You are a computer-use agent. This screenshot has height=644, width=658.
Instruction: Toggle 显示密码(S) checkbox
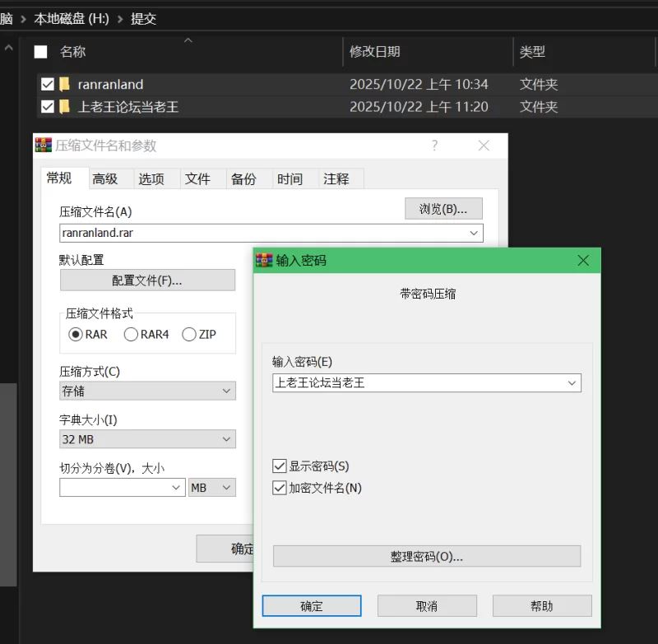[280, 466]
